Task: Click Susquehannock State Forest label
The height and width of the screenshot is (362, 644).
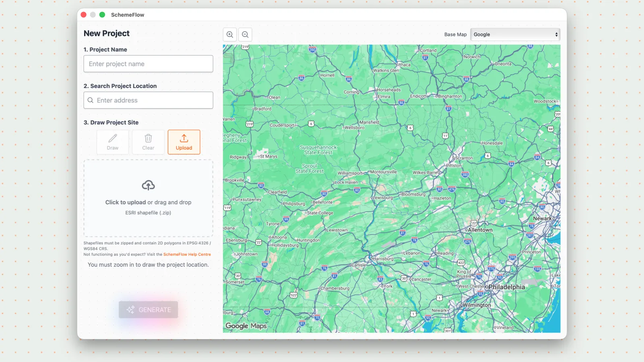Action: (318, 150)
